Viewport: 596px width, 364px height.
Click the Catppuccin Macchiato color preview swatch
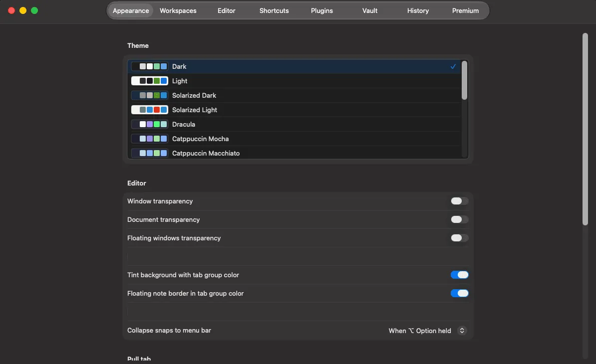[150, 153]
